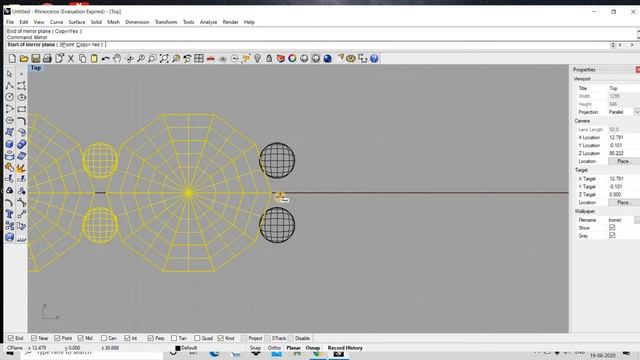Image resolution: width=640 pixels, height=360 pixels.
Task: Toggle the Mid osnap checkbox
Action: tap(81, 338)
